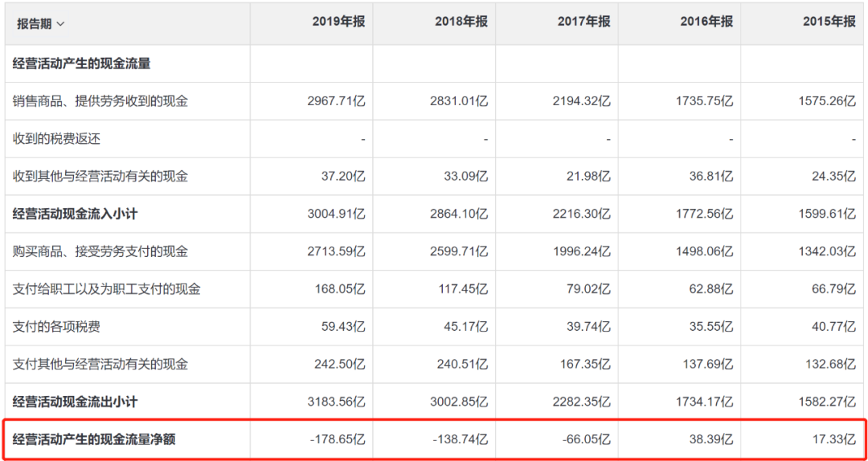Click the 经营活动现金流出小计 row label

[76, 402]
